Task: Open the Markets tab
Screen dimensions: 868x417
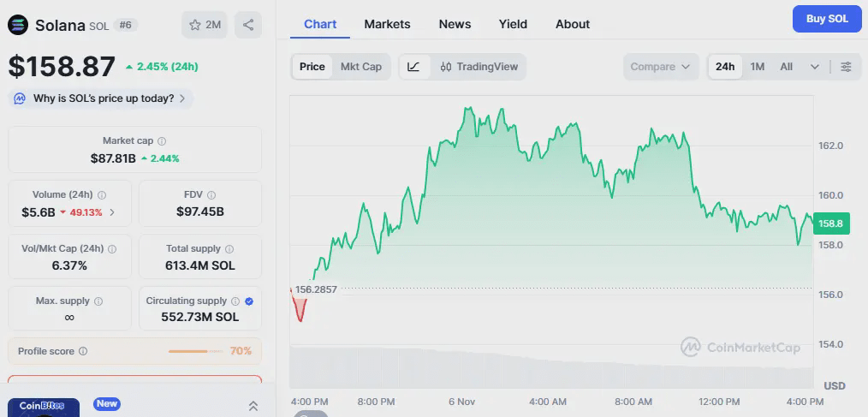Action: [387, 24]
